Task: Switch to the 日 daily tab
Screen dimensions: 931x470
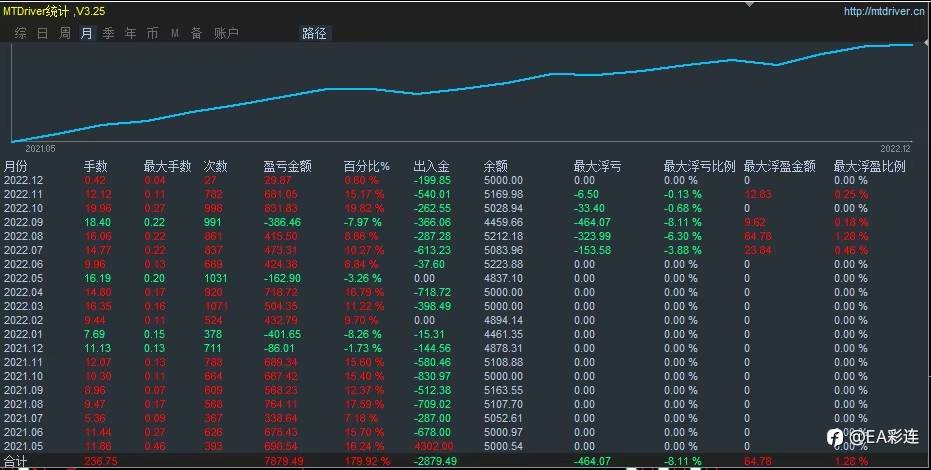Action: click(43, 33)
